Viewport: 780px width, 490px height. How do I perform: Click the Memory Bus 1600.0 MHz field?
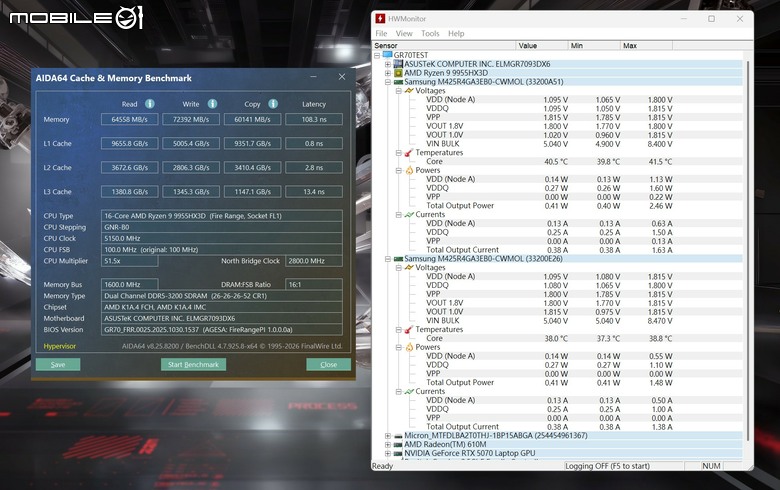tap(129, 285)
